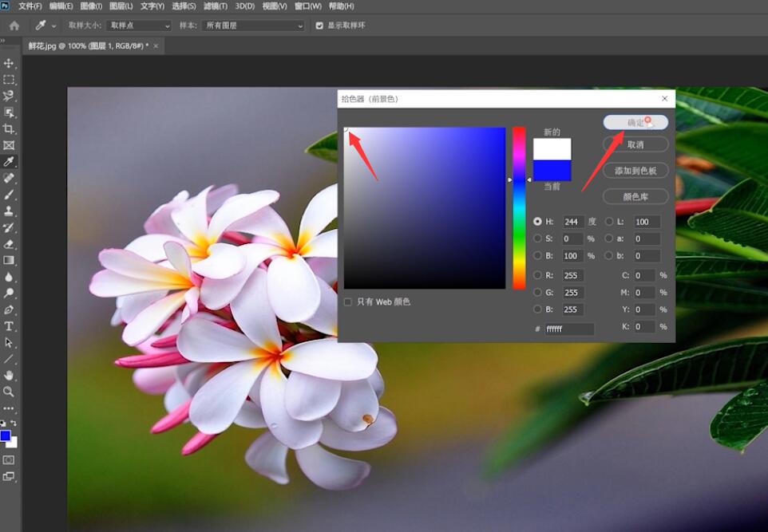
Task: Select the Gradient tool
Action: (x=8, y=260)
